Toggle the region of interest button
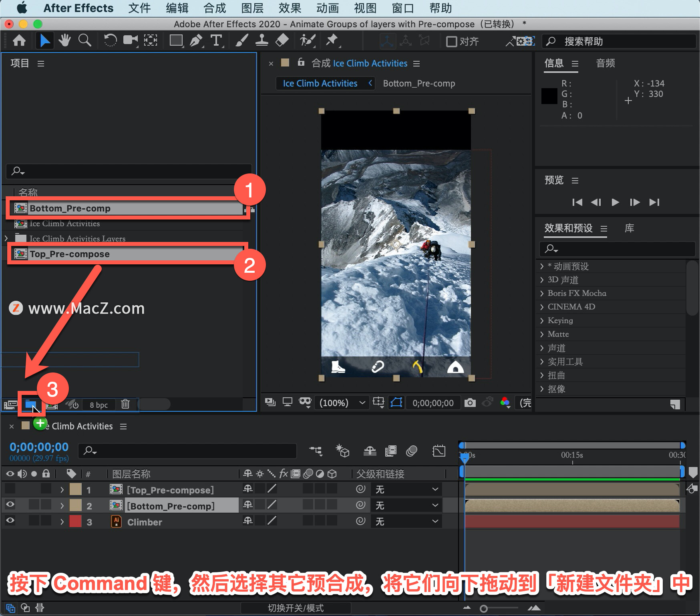This screenshot has height=616, width=700. pyautogui.click(x=378, y=402)
